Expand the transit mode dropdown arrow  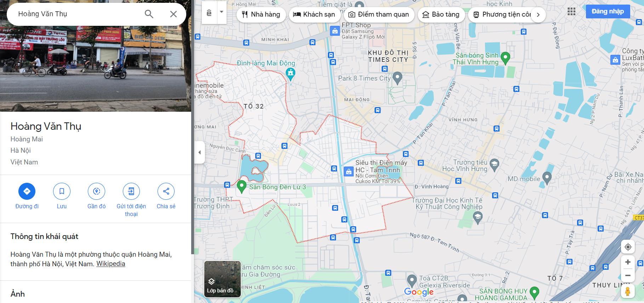point(222,12)
